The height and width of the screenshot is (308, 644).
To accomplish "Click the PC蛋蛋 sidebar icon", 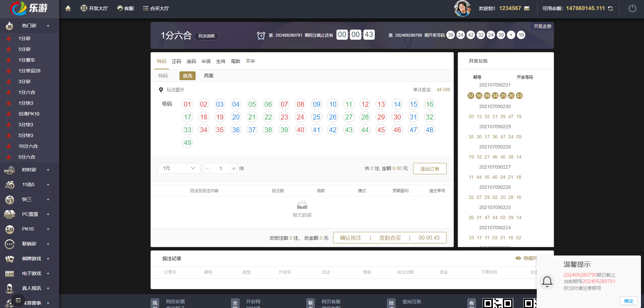I will tap(9, 214).
